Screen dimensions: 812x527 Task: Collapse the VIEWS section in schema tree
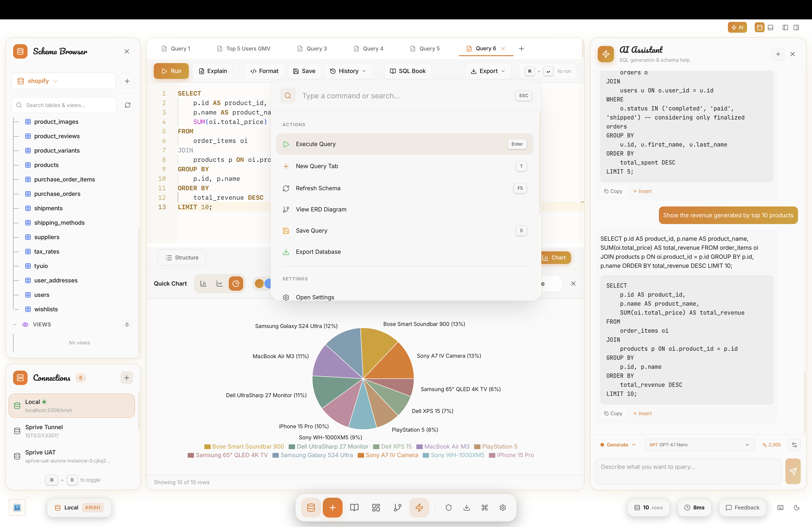[14, 325]
